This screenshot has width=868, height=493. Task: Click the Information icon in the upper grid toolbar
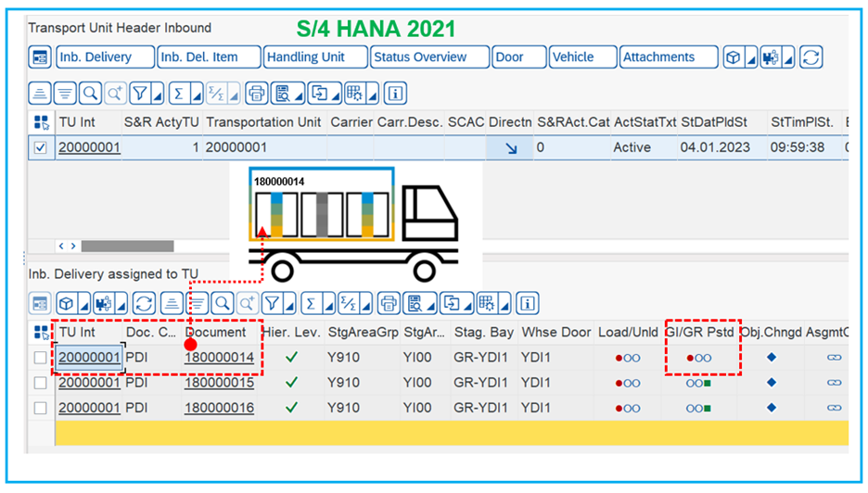click(x=396, y=94)
